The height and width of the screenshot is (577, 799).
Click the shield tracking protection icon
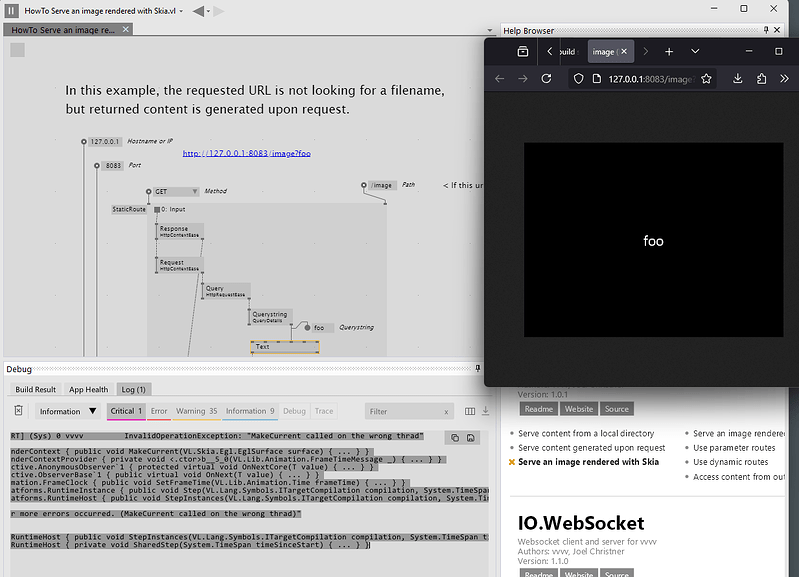click(579, 78)
